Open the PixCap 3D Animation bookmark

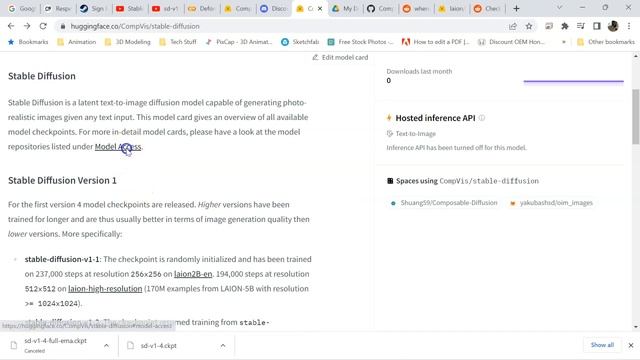coord(239,42)
